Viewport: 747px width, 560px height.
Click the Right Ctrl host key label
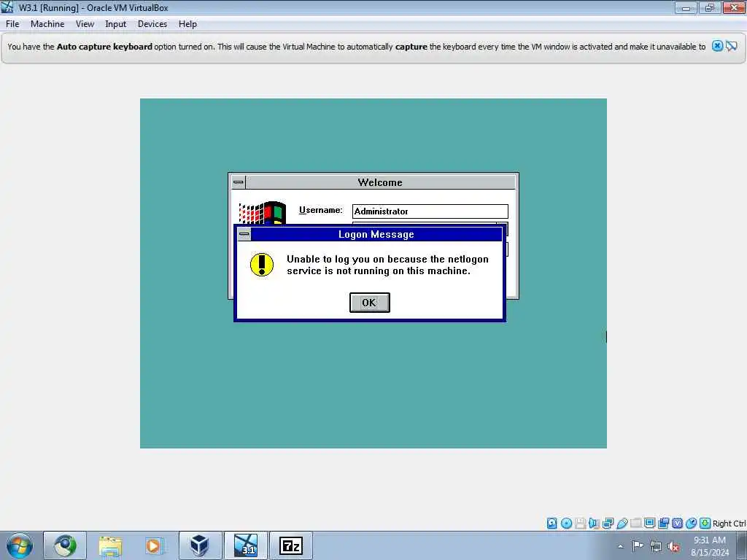click(729, 524)
